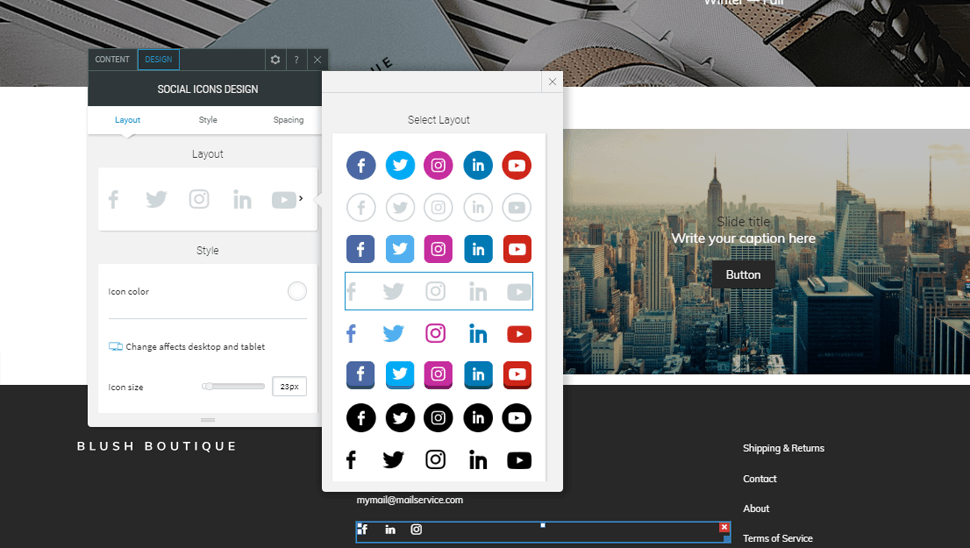Image resolution: width=970 pixels, height=548 pixels.
Task: Open Terms of Service footer link
Action: coord(778,538)
